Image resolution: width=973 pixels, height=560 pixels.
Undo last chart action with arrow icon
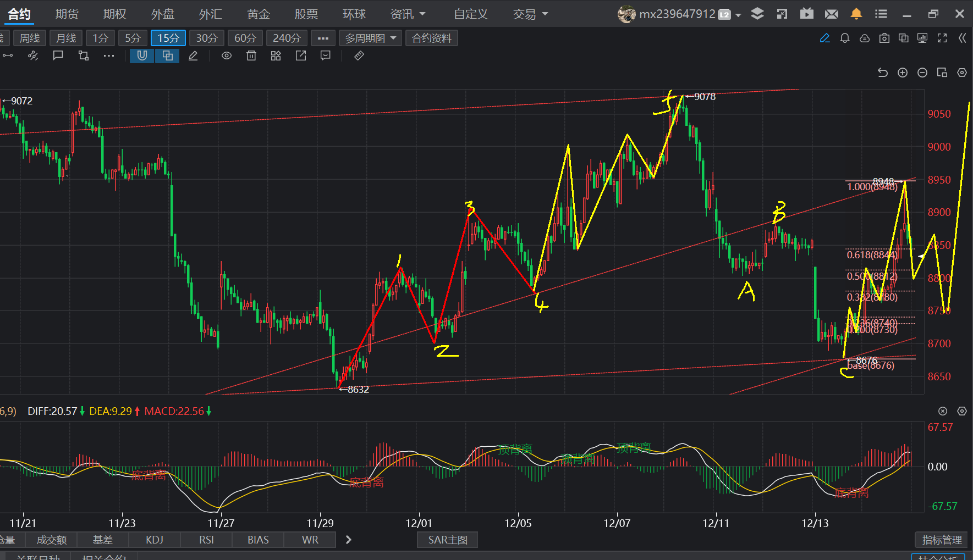coord(883,73)
